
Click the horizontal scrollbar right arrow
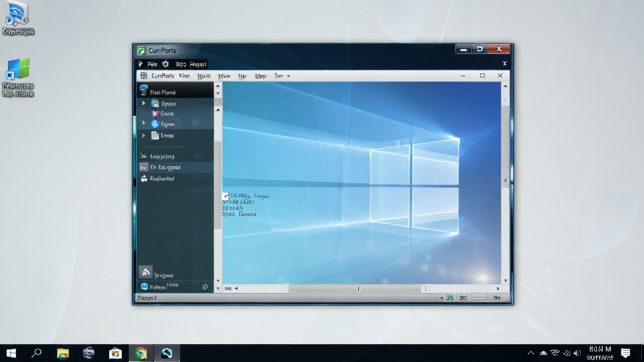pyautogui.click(x=498, y=288)
